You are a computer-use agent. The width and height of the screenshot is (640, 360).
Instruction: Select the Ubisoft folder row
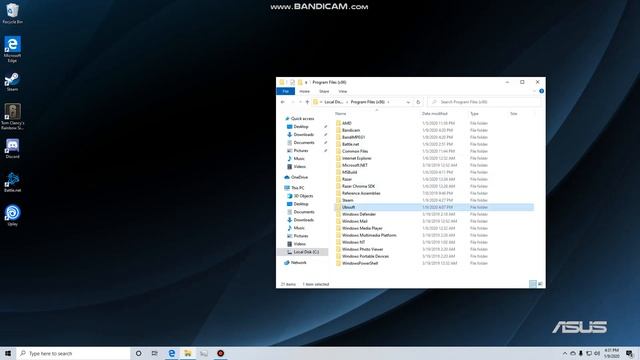click(434, 207)
